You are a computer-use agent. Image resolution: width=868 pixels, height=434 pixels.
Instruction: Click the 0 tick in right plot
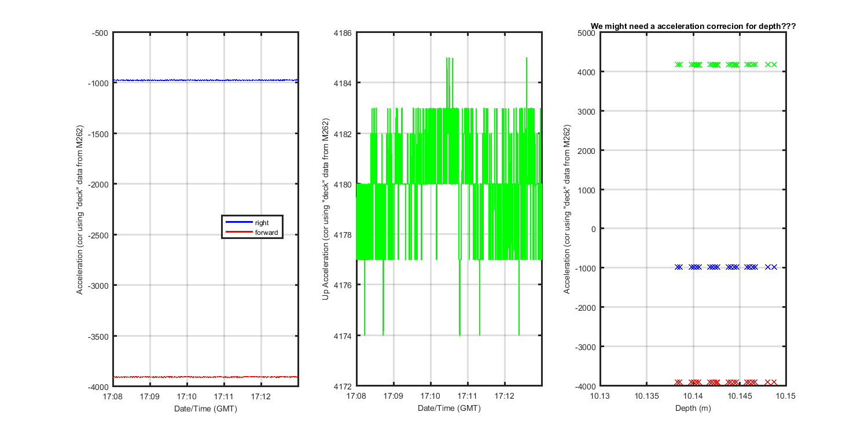point(593,229)
